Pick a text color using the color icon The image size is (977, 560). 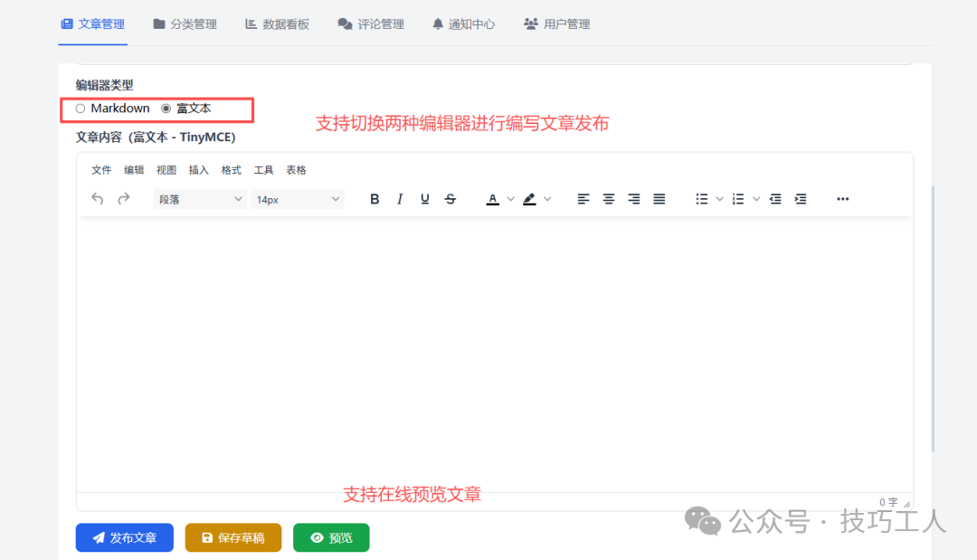(492, 198)
